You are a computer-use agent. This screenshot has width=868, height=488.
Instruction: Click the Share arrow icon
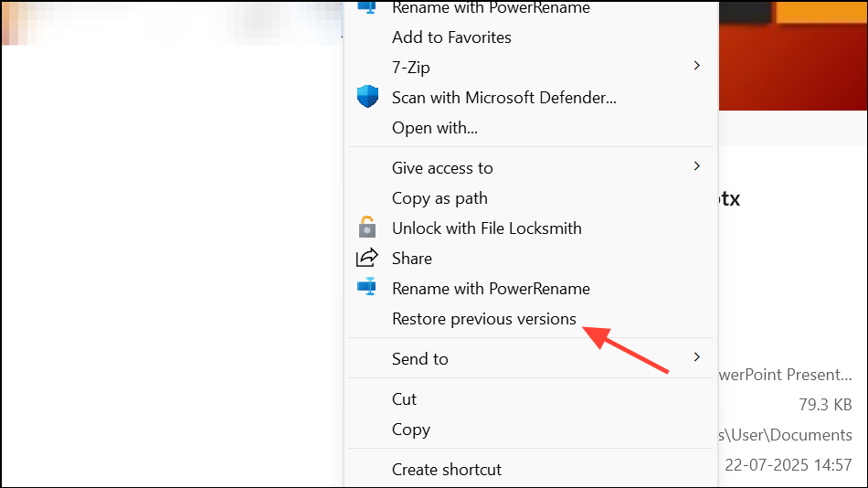tap(366, 258)
